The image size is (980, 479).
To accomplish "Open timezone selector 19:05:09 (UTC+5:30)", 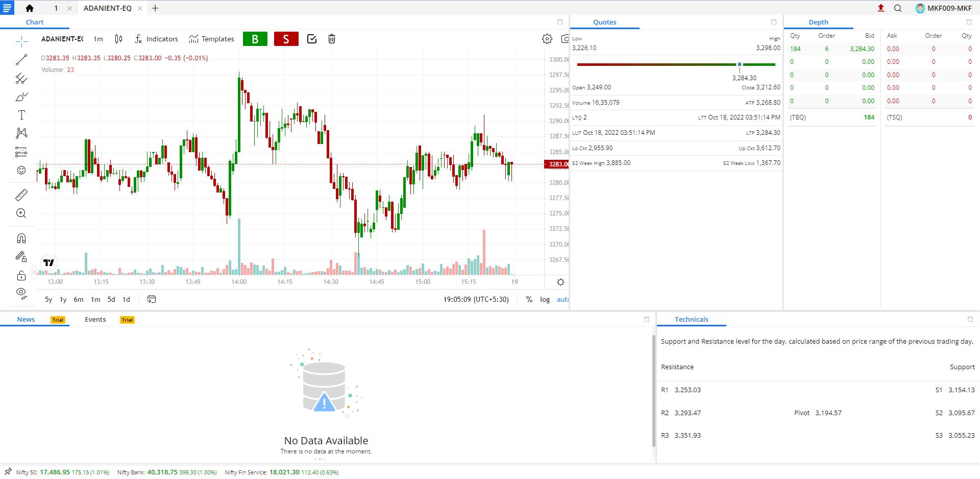I will [x=476, y=299].
